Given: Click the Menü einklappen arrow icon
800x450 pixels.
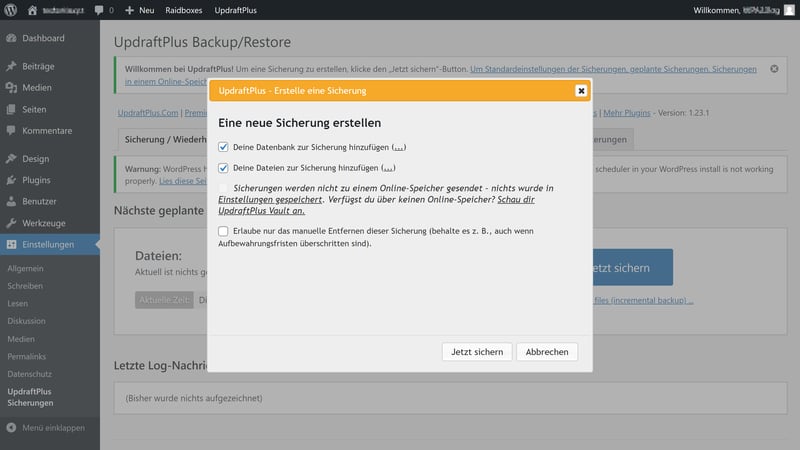Looking at the screenshot, I should [x=11, y=428].
